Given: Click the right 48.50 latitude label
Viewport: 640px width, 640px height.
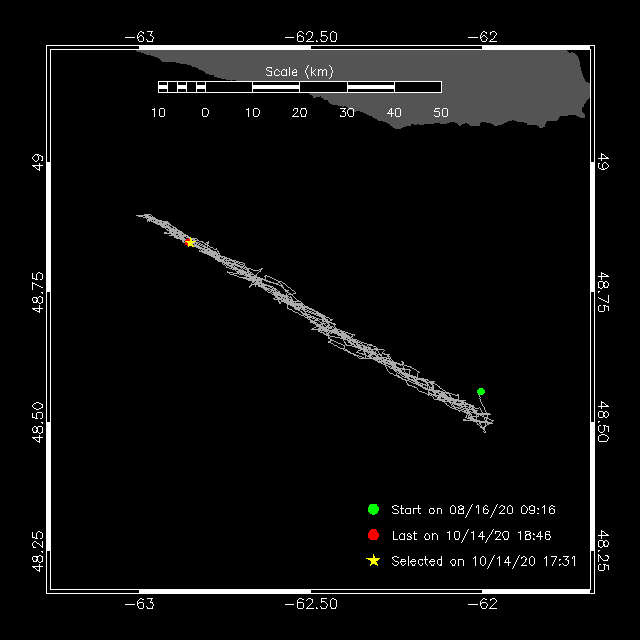Looking at the screenshot, I should point(603,422).
